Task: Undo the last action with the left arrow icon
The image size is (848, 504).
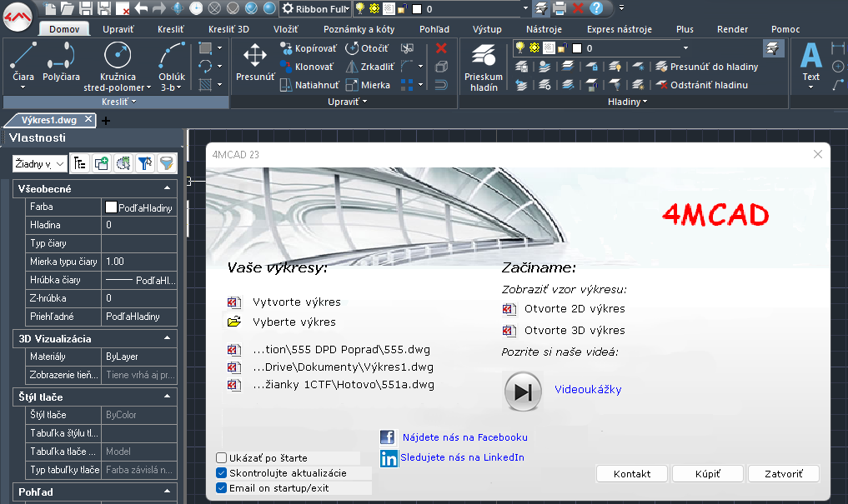Action: tap(141, 8)
